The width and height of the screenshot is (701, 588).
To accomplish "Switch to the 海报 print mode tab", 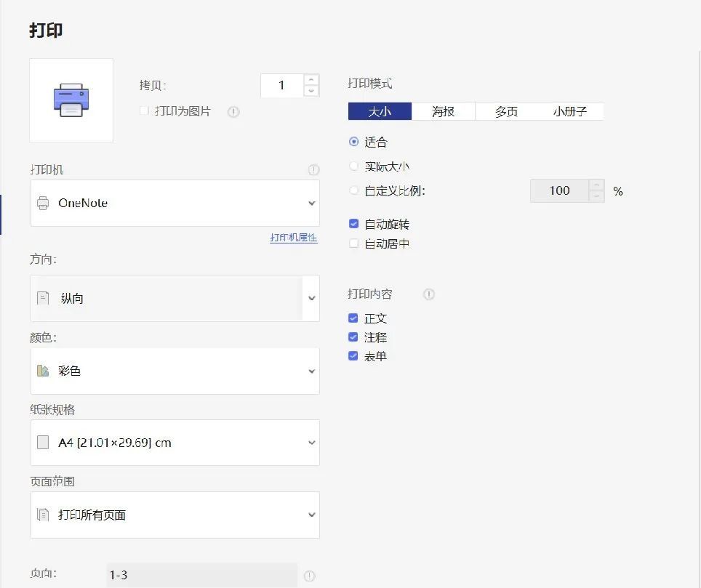I will (x=443, y=111).
